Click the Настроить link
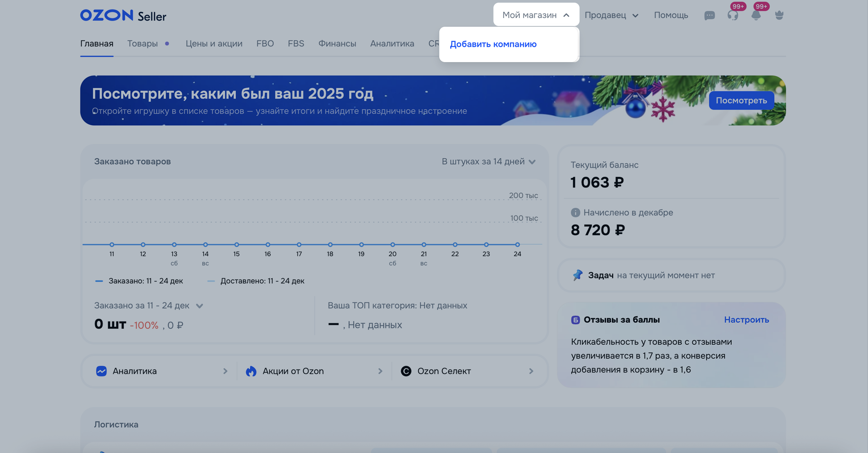The image size is (868, 453). (746, 320)
